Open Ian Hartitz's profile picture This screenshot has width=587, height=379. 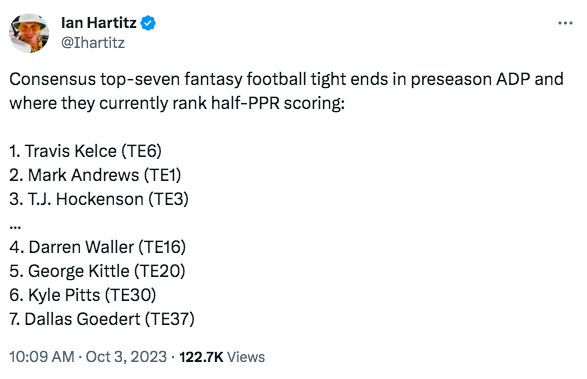(29, 33)
